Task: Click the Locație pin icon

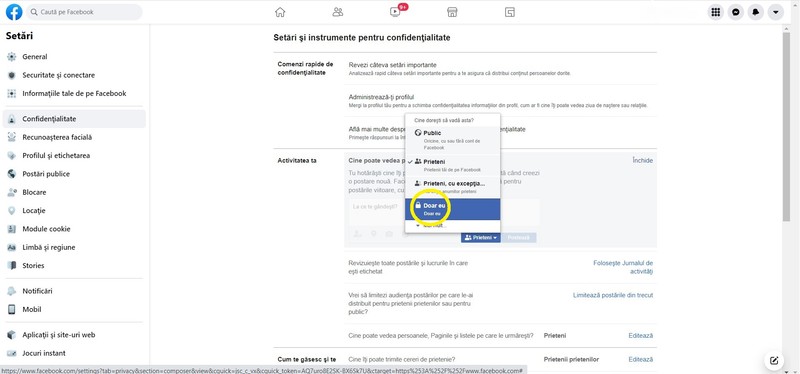Action: click(x=12, y=211)
